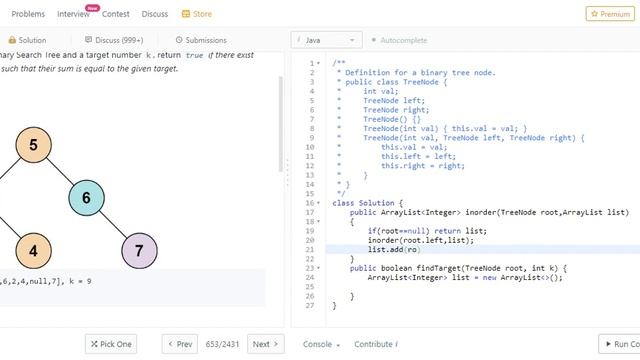Collapse class Solution at line 16
The width and height of the screenshot is (640, 360).
(x=318, y=203)
